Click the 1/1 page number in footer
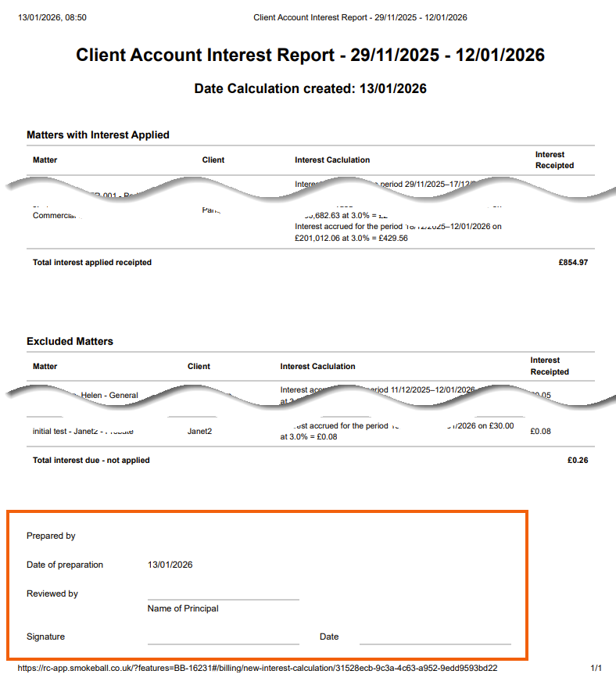Image resolution: width=616 pixels, height=685 pixels. point(596,669)
